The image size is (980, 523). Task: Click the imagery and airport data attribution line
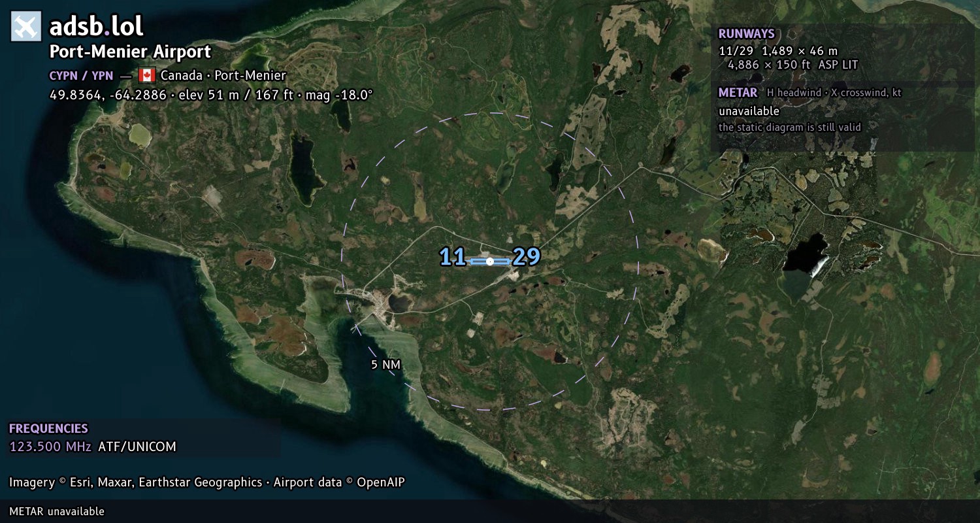207,482
